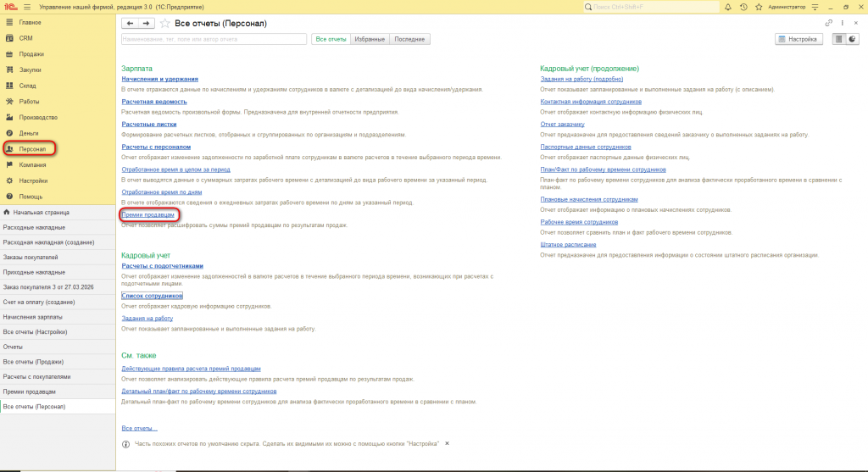Image resolution: width=868 pixels, height=472 pixels.
Task: Open Плановые начисления сотрудникам report
Action: coord(589,200)
